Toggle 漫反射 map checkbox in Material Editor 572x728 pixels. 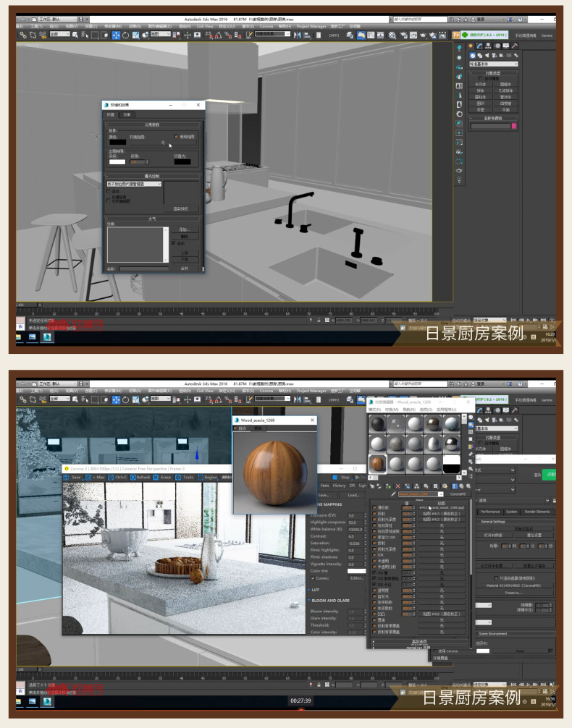tap(374, 508)
